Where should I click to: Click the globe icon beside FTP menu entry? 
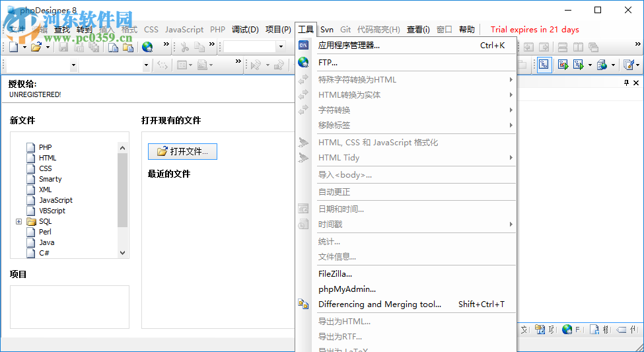point(304,63)
